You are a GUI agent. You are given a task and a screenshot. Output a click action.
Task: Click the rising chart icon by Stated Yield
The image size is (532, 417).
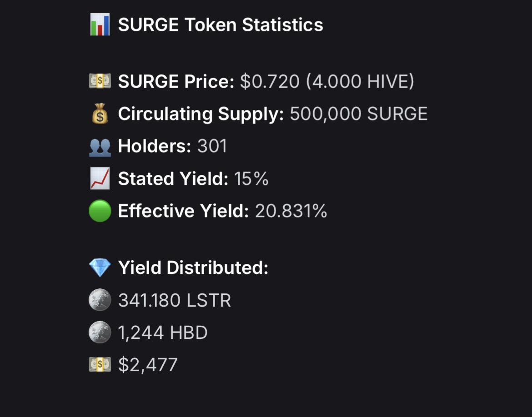(x=100, y=179)
